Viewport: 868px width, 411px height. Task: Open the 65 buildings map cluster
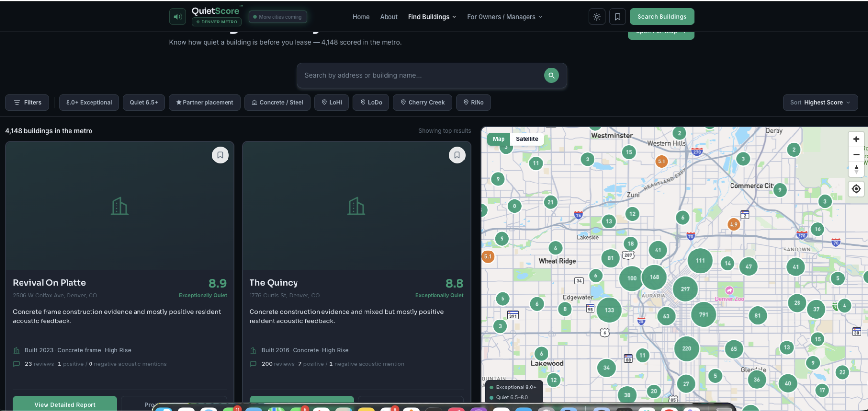[x=734, y=349]
